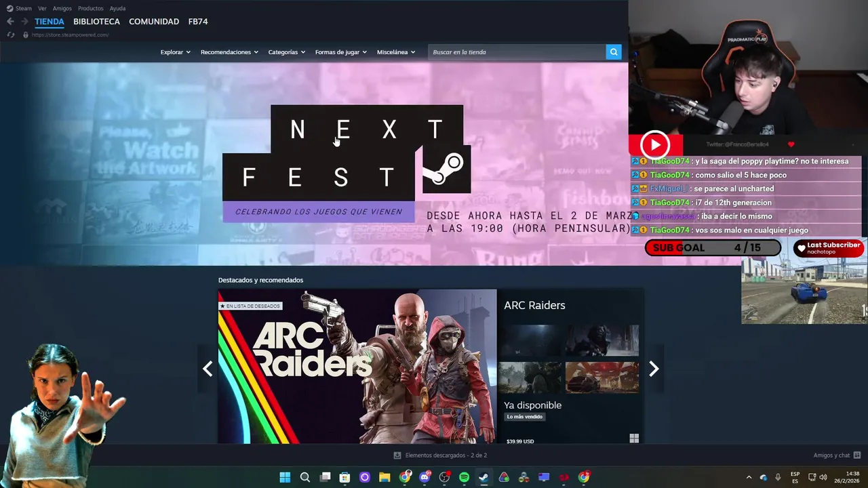Show hidden system tray icons
868x488 pixels.
tap(749, 477)
